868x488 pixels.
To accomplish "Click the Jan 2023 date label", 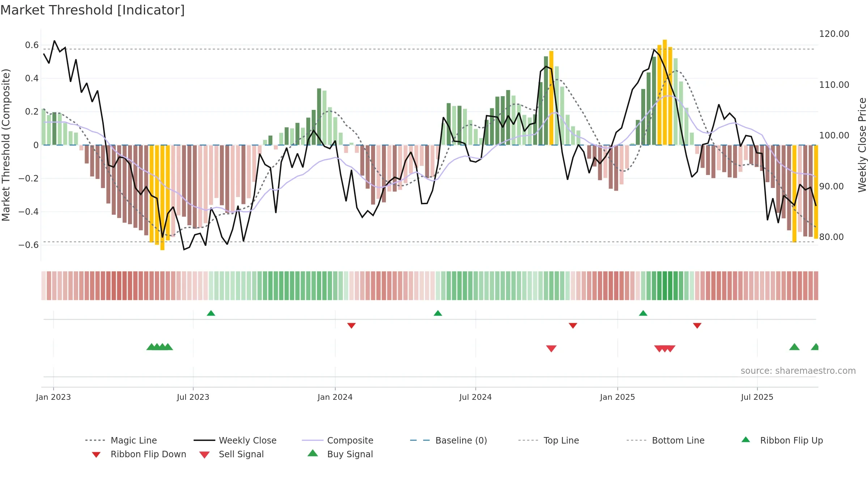I will click(x=54, y=397).
